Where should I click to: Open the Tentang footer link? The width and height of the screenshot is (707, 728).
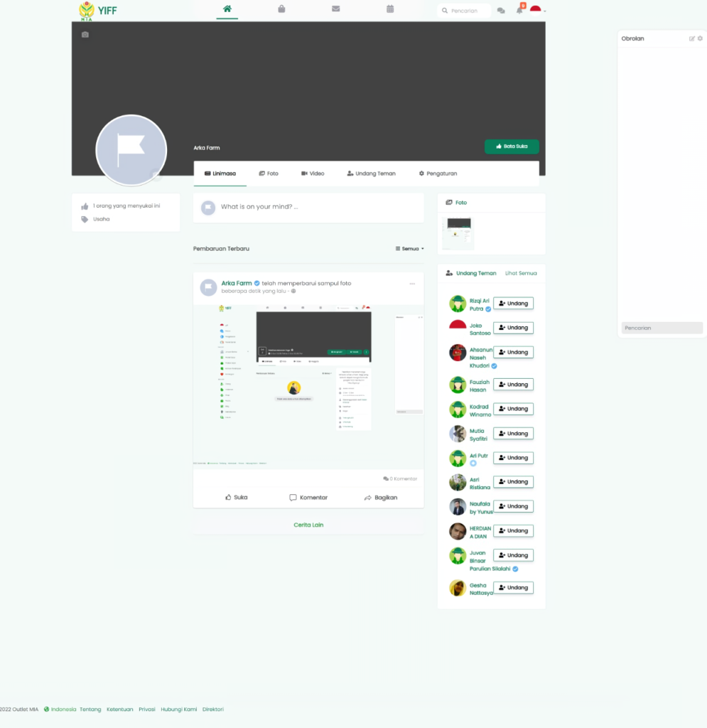[x=90, y=710]
